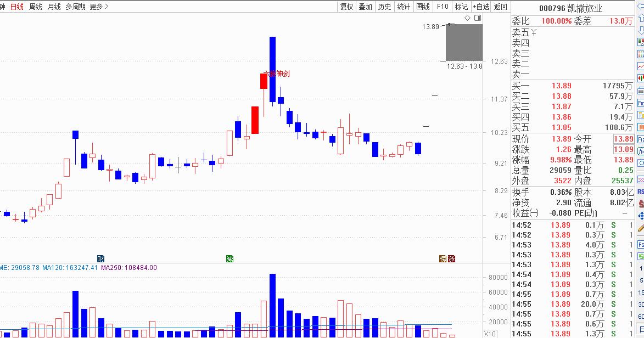Activate the 画线 drawing tools button
The image size is (644, 338).
click(423, 7)
